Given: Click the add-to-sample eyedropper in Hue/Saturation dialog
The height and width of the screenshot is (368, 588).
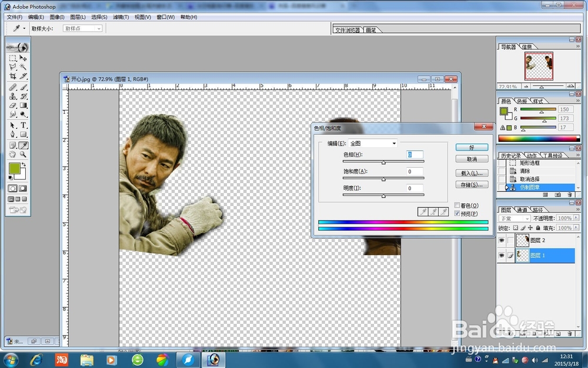Looking at the screenshot, I should 433,212.
